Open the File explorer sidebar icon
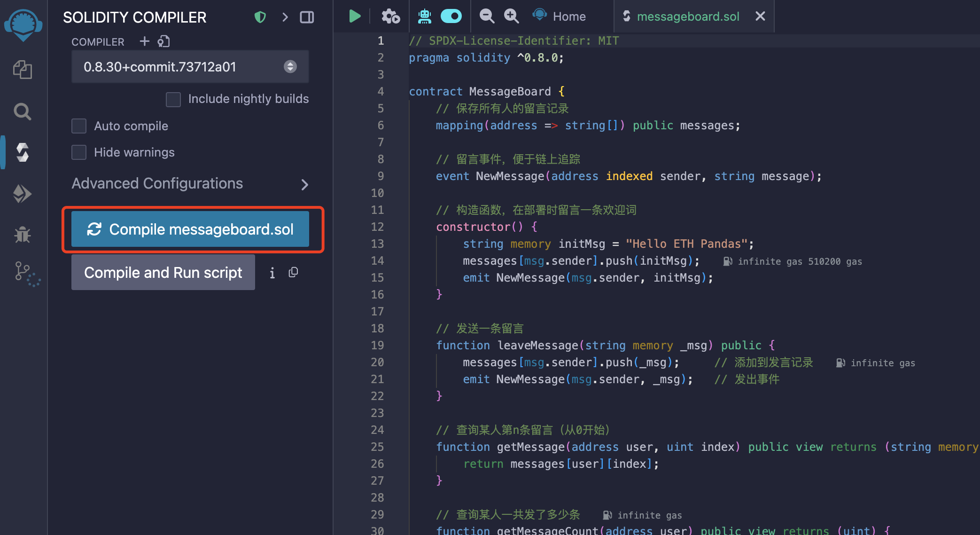 (23, 70)
